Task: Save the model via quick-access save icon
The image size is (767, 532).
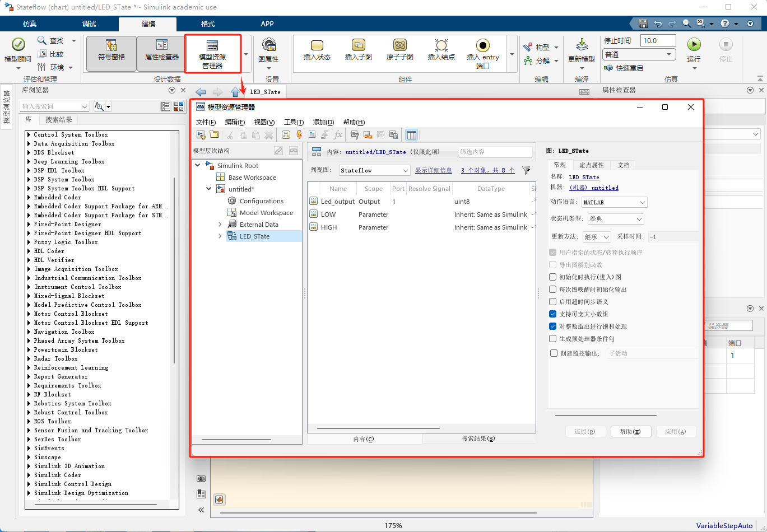Action: 643,24
